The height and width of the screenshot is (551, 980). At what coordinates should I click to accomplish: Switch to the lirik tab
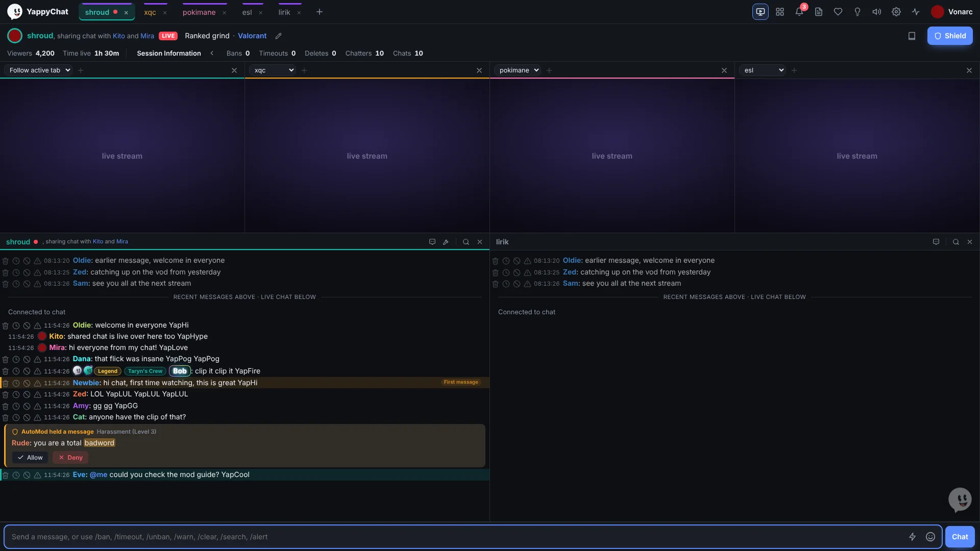[x=284, y=12]
